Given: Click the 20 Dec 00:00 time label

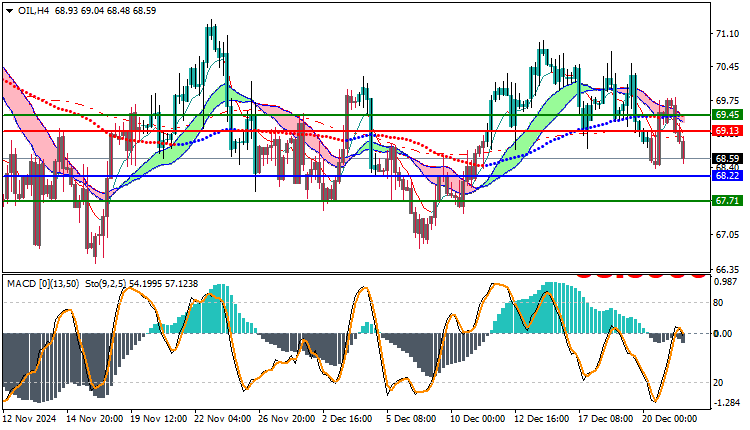Looking at the screenshot, I should [670, 419].
